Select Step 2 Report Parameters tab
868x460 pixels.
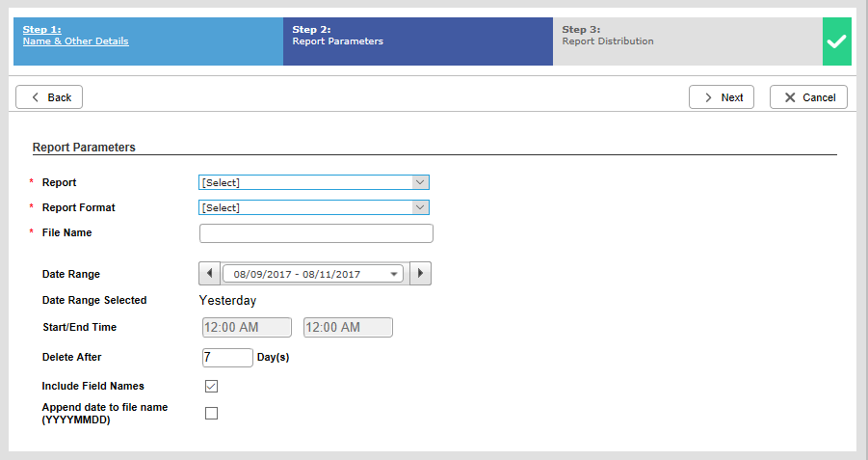[x=418, y=41]
